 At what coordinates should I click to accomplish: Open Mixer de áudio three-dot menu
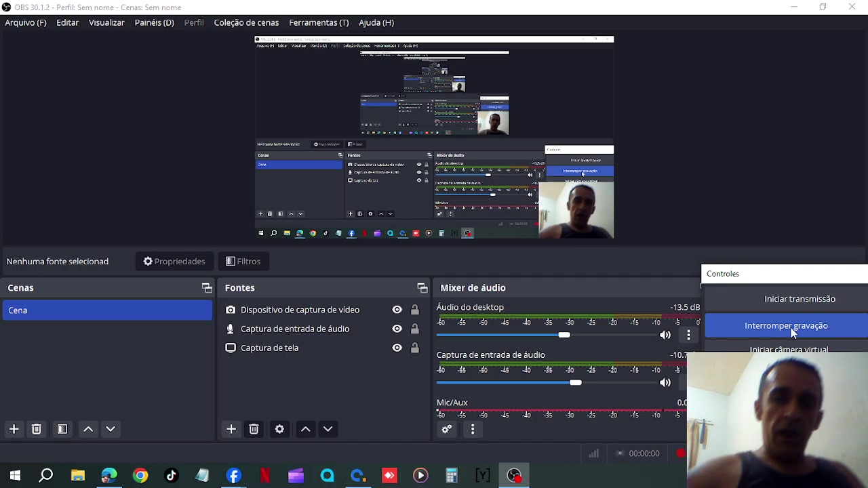473,429
